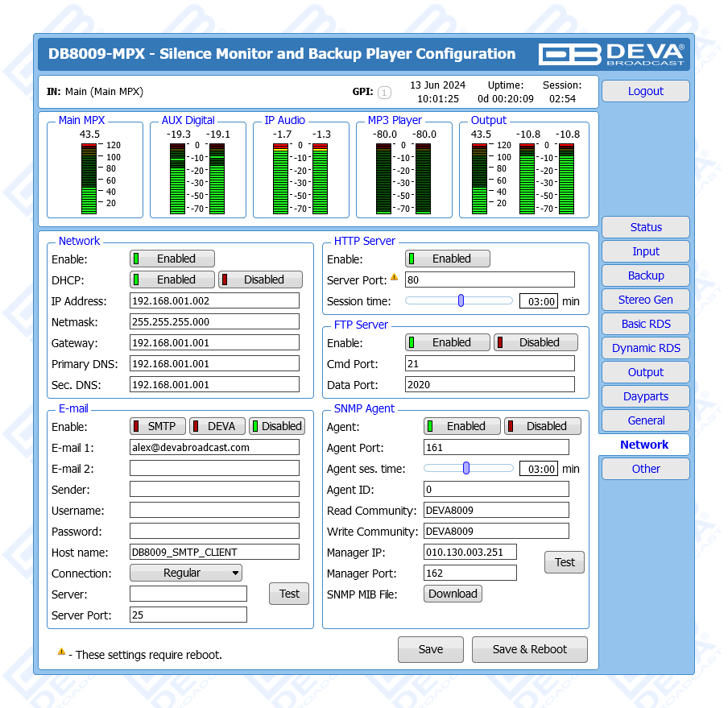
Task: Enable the FTP Server
Action: (x=448, y=342)
